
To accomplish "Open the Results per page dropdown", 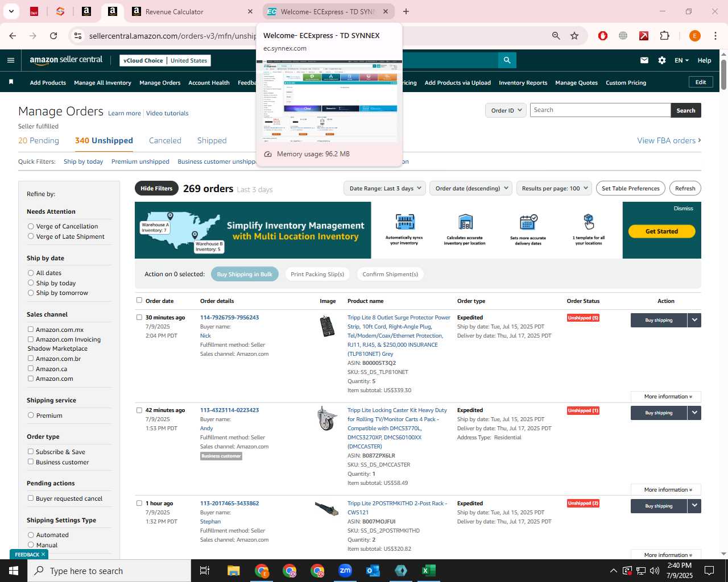I will pos(554,188).
